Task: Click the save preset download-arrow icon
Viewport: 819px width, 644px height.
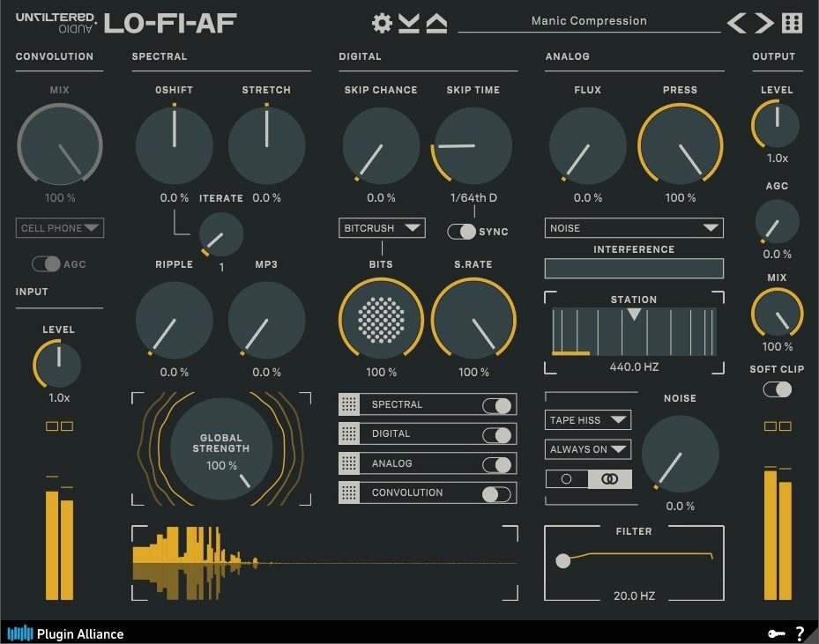Action: coord(409,23)
